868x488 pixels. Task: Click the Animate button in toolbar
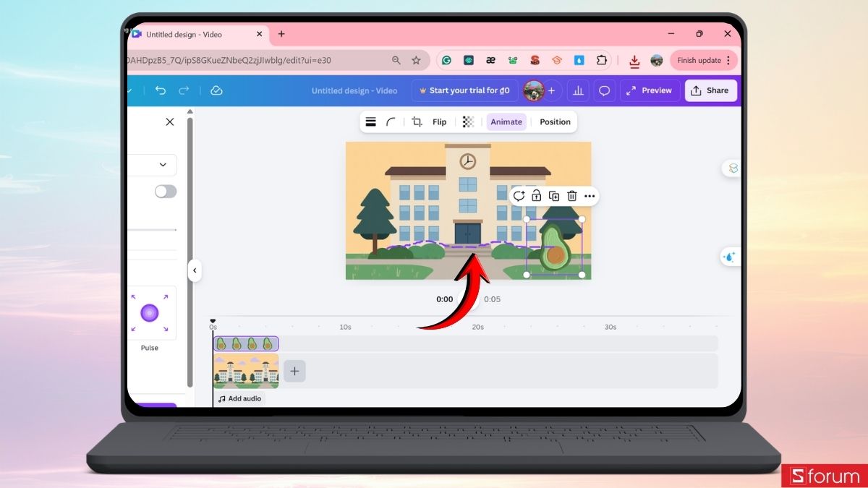[506, 122]
